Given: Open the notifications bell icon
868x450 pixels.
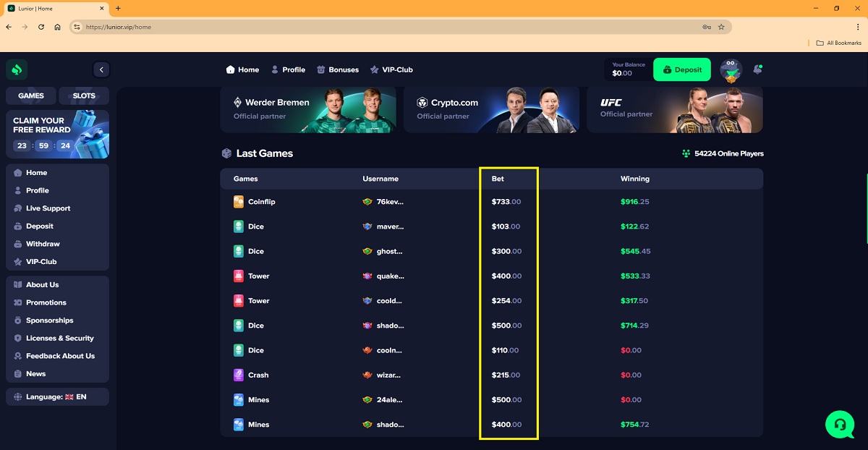Looking at the screenshot, I should point(757,69).
